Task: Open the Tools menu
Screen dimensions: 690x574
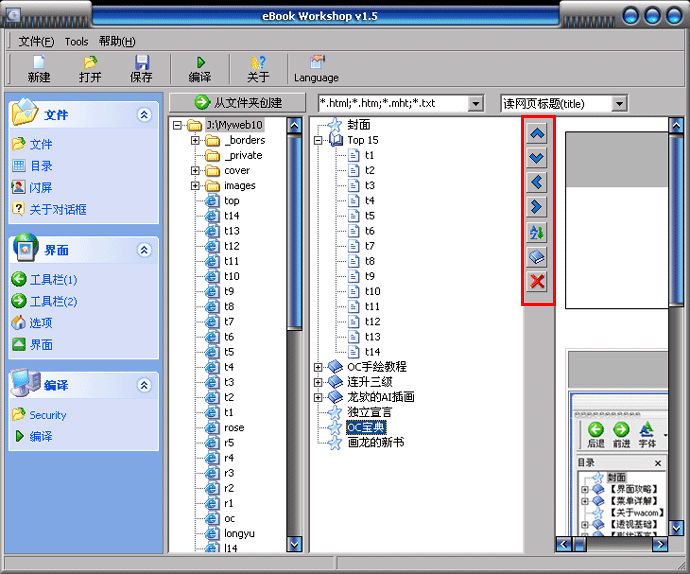Action: [x=76, y=41]
